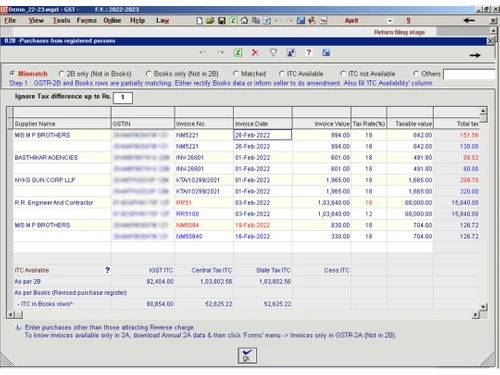Click supplier R.R. Engineer And Contractor

coord(54,203)
